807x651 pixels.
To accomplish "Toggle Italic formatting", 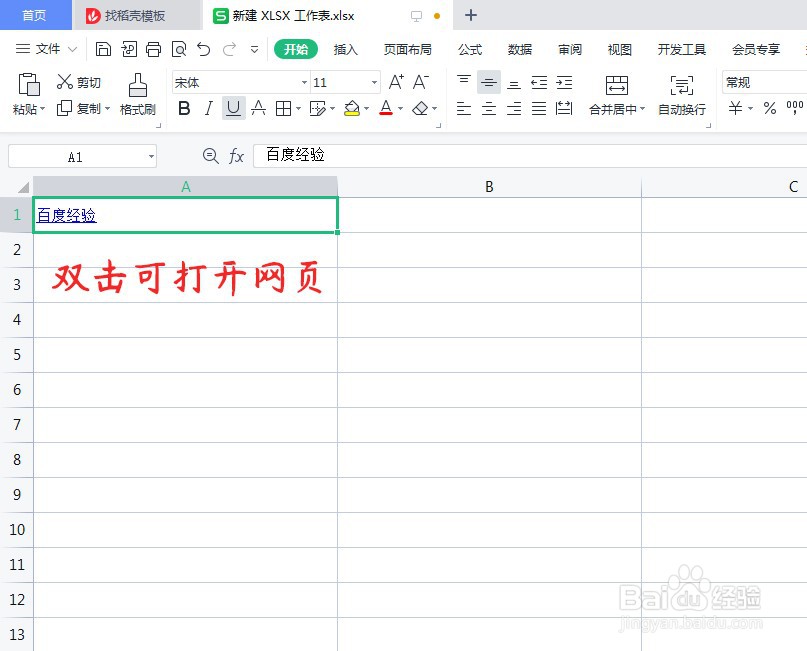I will (208, 108).
